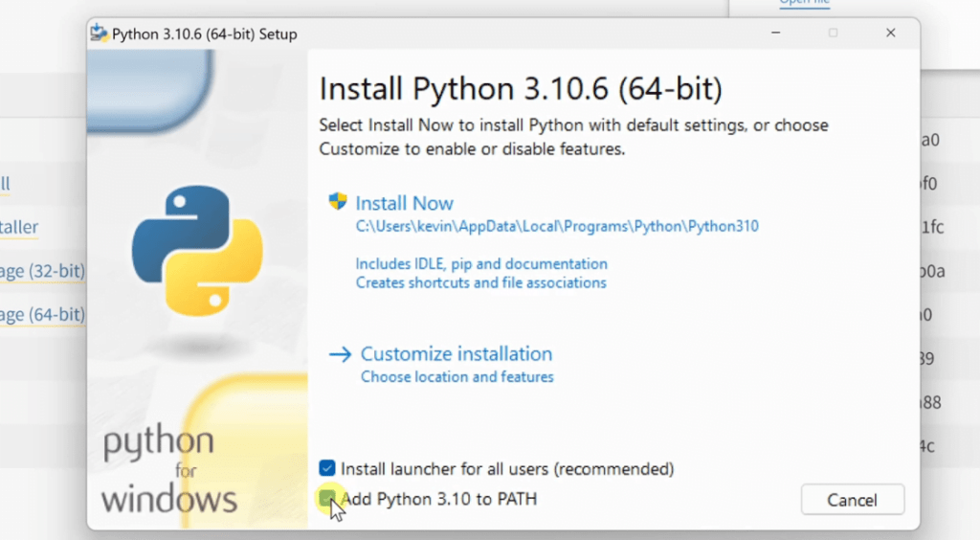
Task: Open the background (32-bit) download link
Action: [43, 271]
